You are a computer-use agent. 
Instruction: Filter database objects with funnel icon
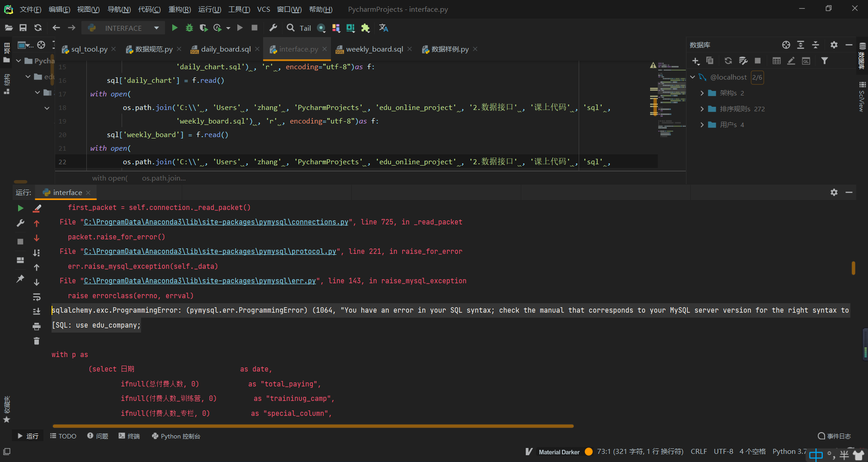coord(825,61)
